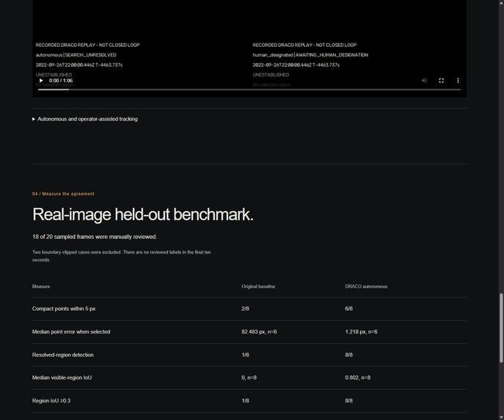Play the recorded DRACO replay video
Viewport: 504px width, 420px height.
(x=41, y=81)
